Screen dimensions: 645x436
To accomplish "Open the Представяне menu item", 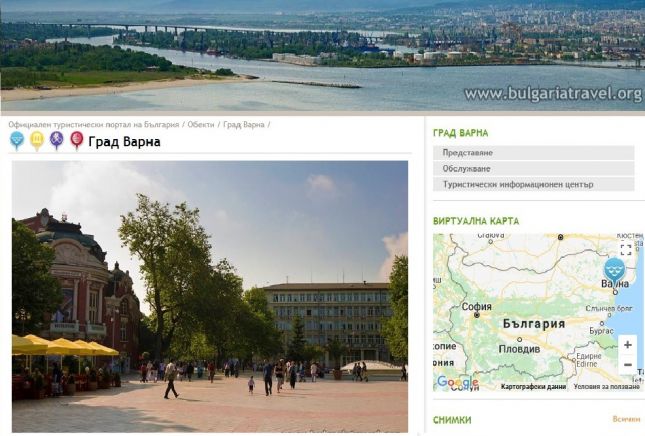I will tap(534, 153).
